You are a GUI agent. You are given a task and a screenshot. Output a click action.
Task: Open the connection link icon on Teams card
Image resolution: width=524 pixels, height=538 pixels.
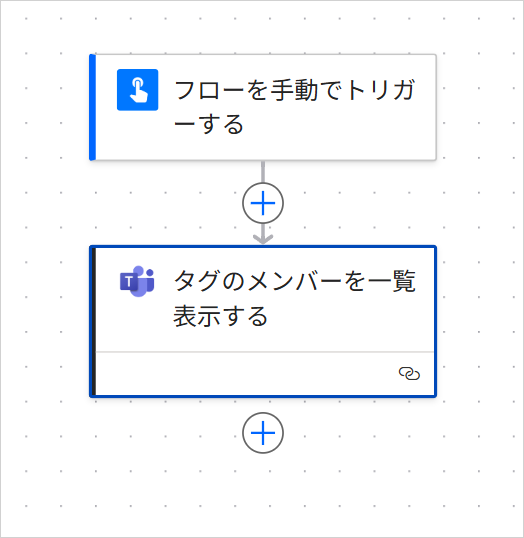point(409,373)
